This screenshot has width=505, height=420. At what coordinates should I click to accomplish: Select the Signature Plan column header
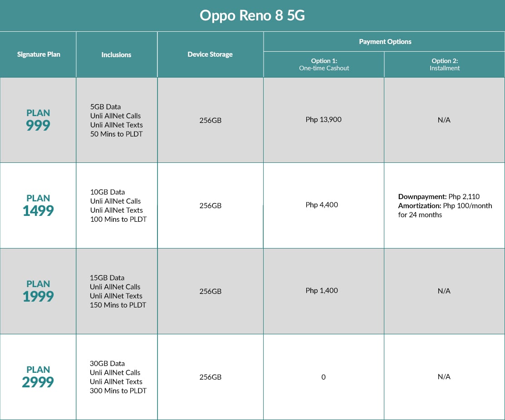coord(38,54)
